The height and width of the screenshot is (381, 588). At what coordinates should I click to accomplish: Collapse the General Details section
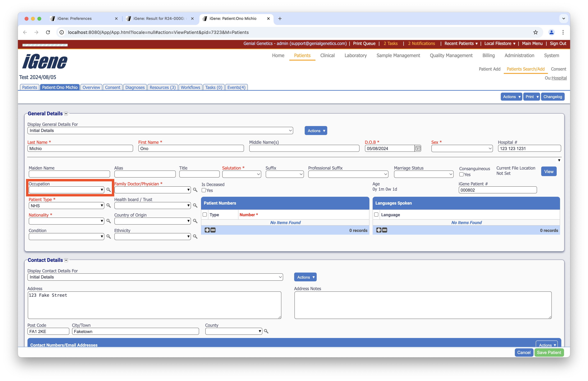coord(66,114)
